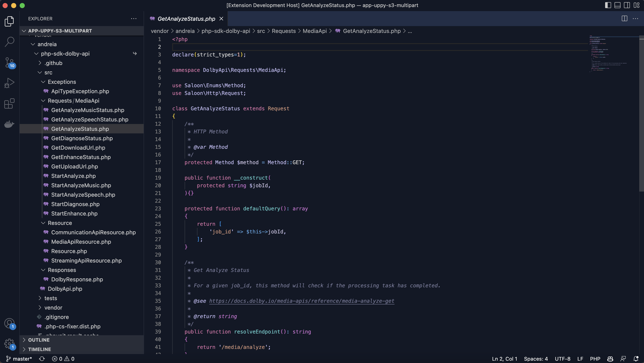Toggle the secondary side bar visibility
The image size is (644, 363).
click(x=627, y=5)
